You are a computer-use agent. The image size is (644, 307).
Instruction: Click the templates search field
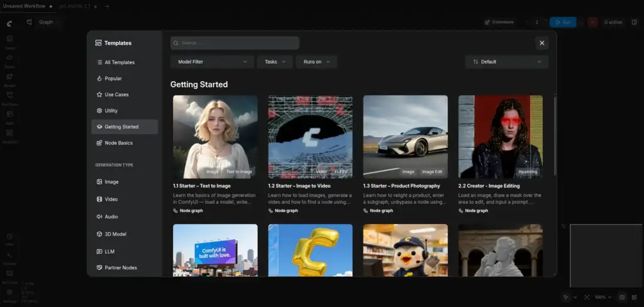coord(235,43)
